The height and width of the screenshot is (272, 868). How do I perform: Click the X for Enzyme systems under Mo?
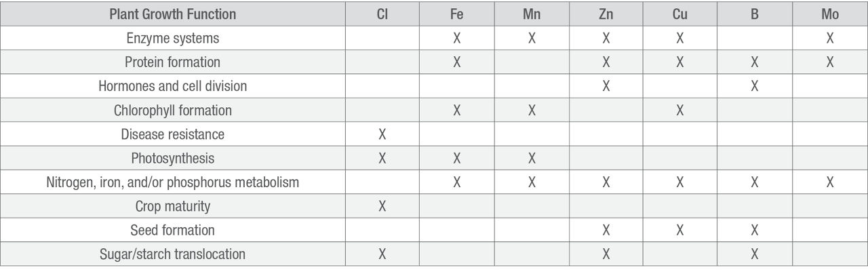pos(829,39)
